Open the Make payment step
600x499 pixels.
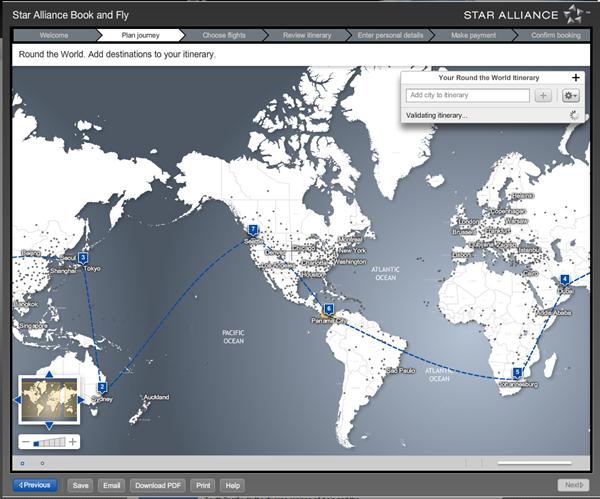click(x=473, y=35)
